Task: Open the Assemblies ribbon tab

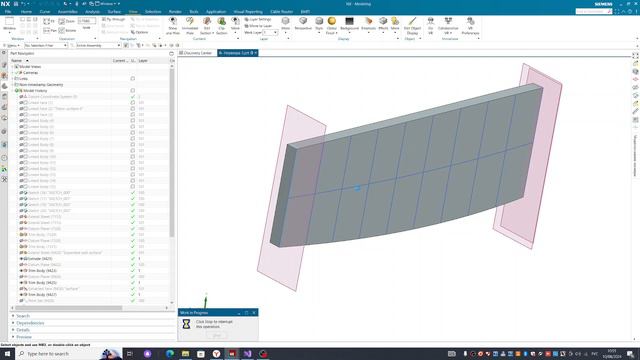Action: pos(68,12)
